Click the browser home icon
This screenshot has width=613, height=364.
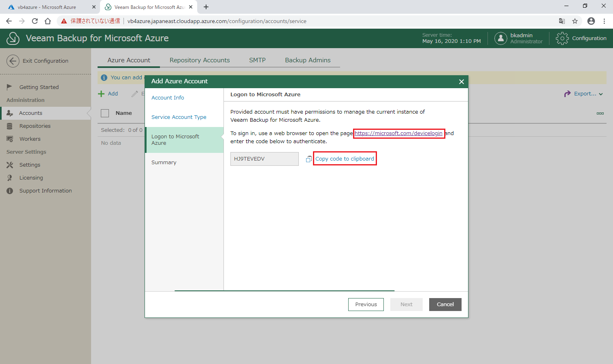48,21
